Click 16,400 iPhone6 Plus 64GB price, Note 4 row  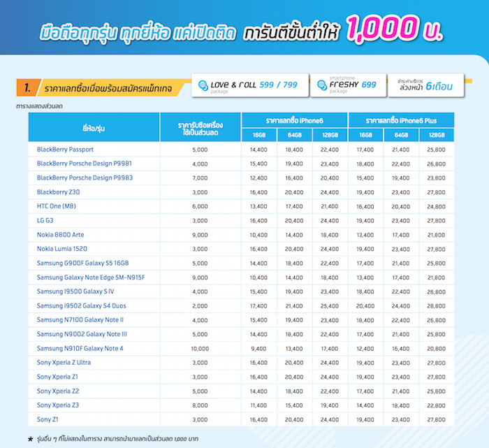[x=401, y=349]
